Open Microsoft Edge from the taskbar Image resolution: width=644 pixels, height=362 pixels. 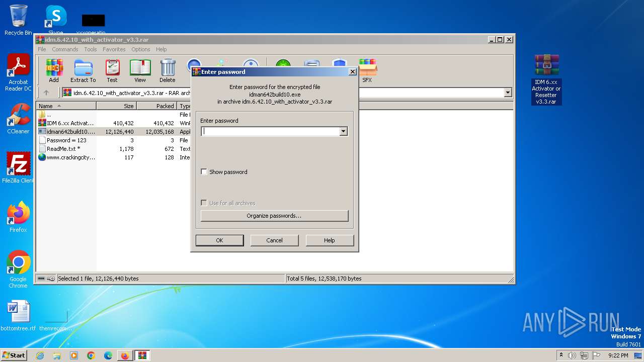tap(108, 355)
